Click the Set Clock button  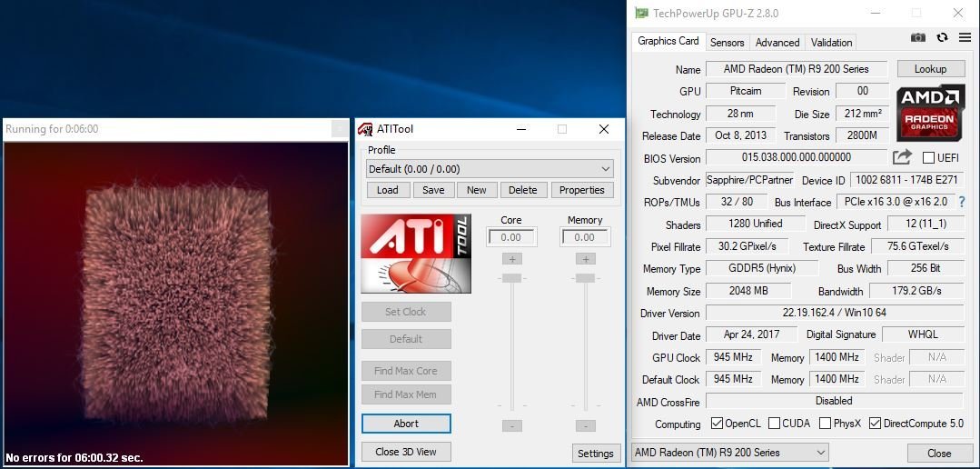pyautogui.click(x=406, y=312)
